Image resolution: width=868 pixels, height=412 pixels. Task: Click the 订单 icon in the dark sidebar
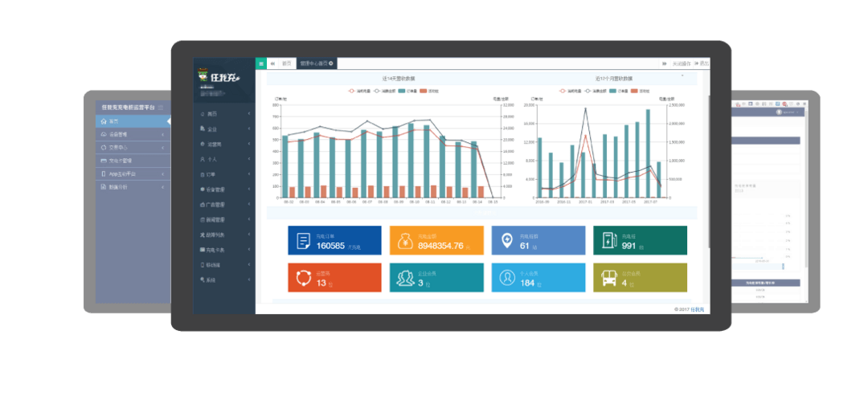tap(202, 174)
